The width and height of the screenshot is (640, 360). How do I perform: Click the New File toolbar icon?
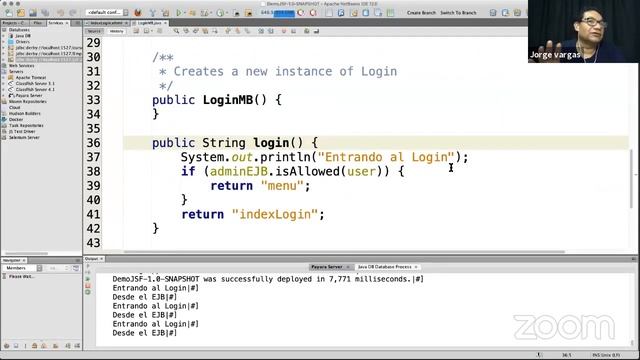tap(9, 13)
